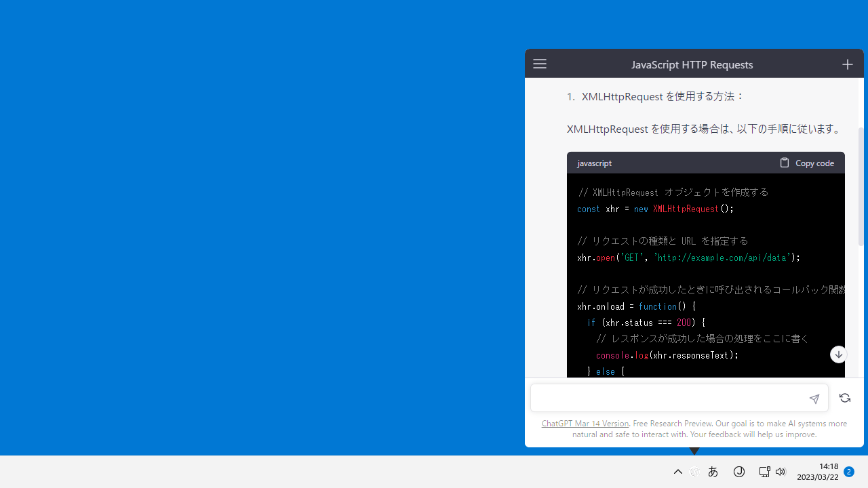Open notification center badge showing 2
Image resolution: width=868 pixels, height=488 pixels.
pyautogui.click(x=848, y=472)
